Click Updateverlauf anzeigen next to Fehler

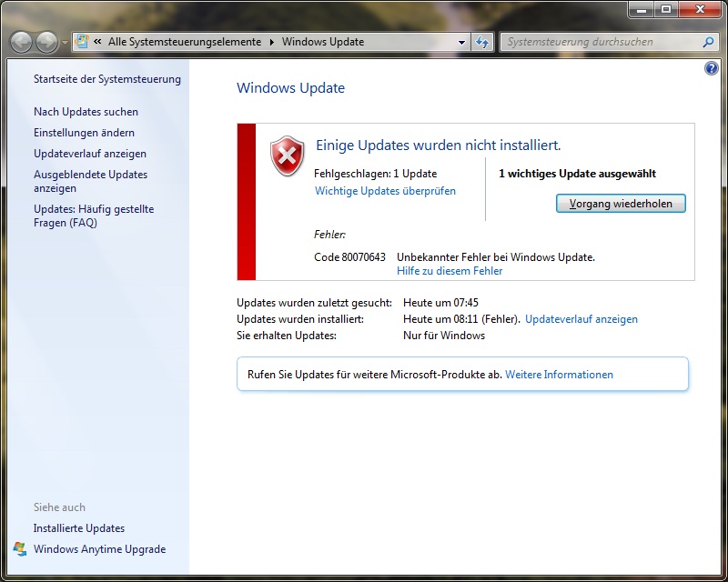[x=581, y=319]
